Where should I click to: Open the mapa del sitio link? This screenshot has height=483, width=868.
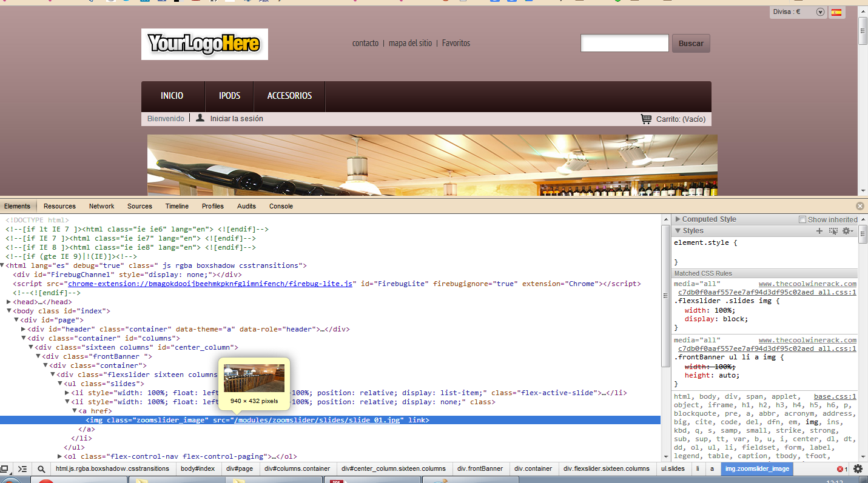[x=411, y=43]
